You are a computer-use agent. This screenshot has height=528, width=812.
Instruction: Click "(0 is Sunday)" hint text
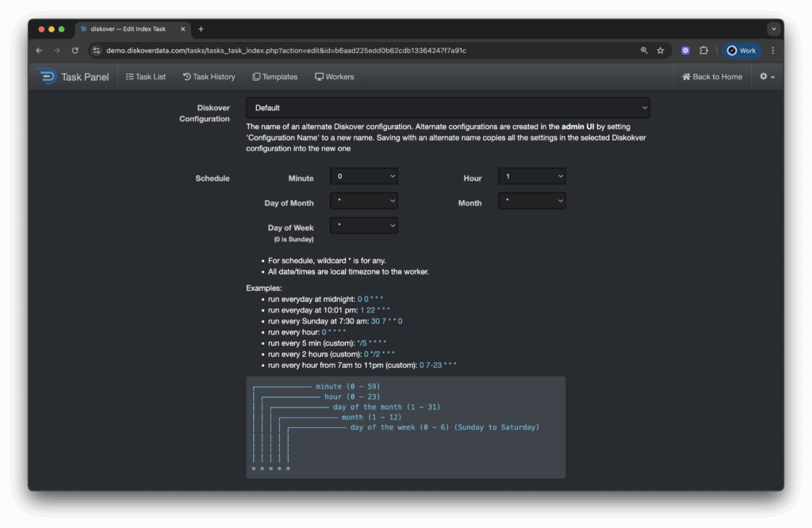[293, 239]
